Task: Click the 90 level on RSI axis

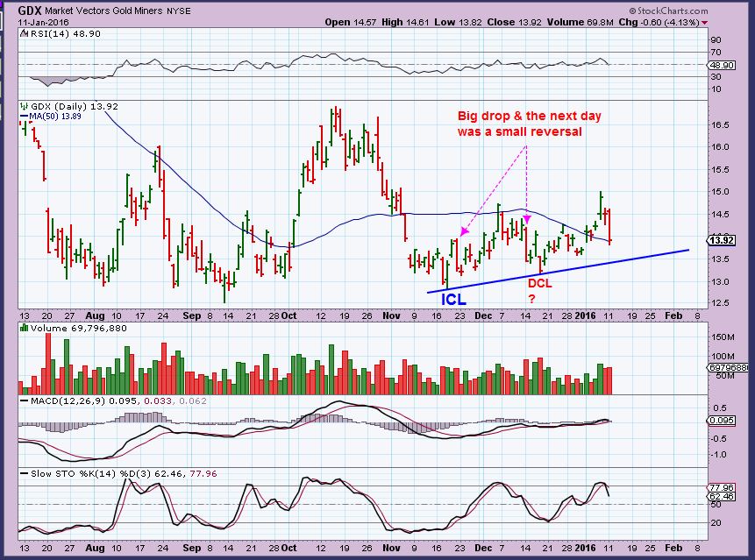Action: point(716,40)
